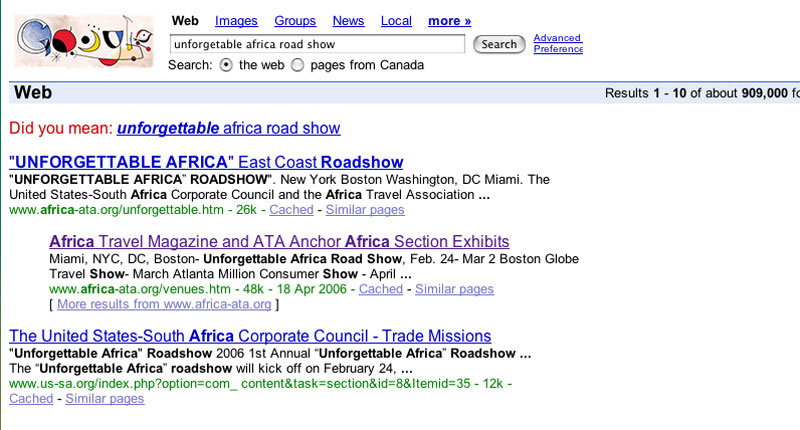
Task: Click the www.us-sa.org/index.php URL text
Action: tap(240, 384)
